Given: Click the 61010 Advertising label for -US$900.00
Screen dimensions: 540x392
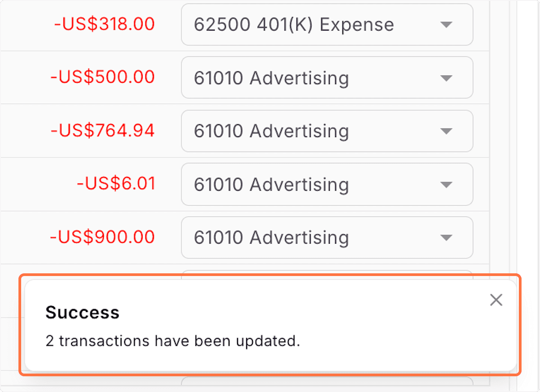Looking at the screenshot, I should click(x=271, y=237).
